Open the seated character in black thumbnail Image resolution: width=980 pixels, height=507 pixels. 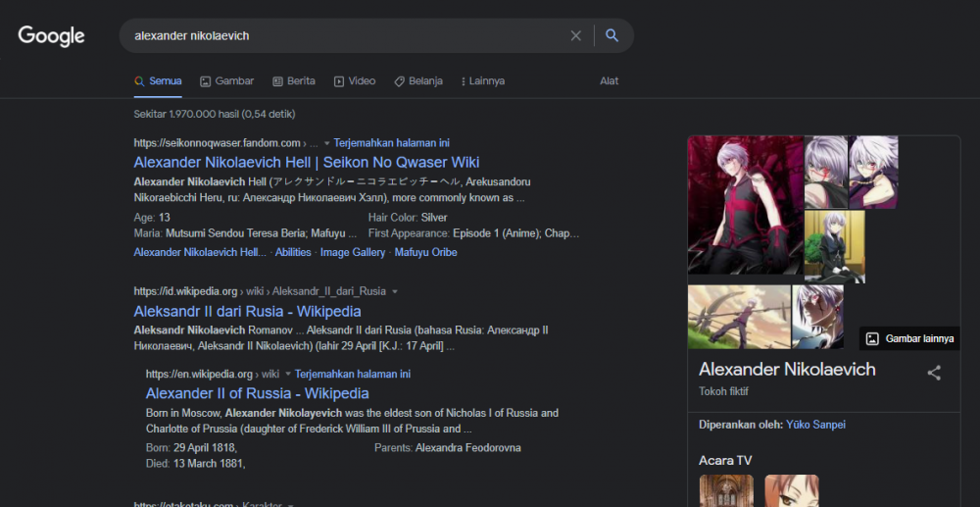pyautogui.click(x=834, y=247)
